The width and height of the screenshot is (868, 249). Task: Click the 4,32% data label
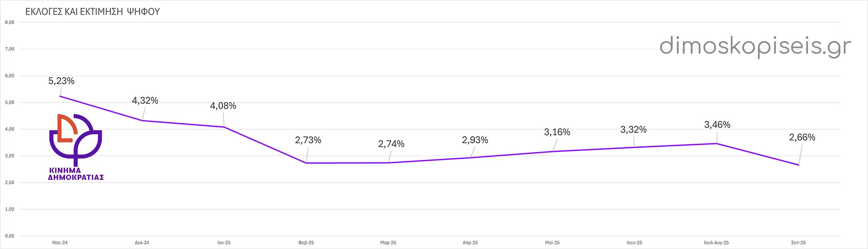[145, 100]
